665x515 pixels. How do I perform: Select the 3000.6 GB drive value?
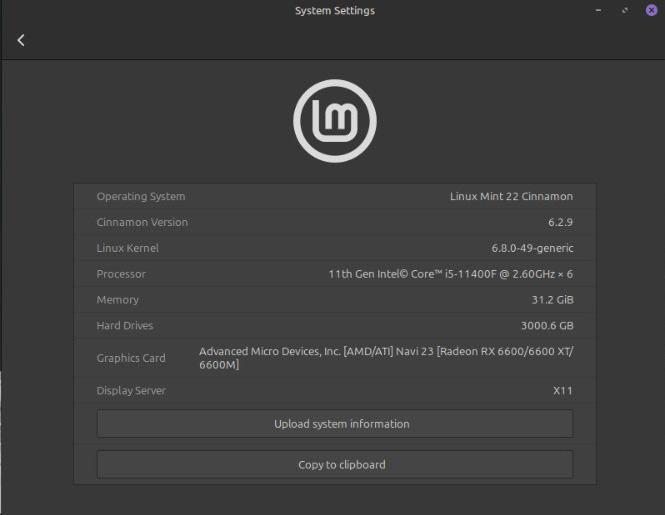point(547,326)
